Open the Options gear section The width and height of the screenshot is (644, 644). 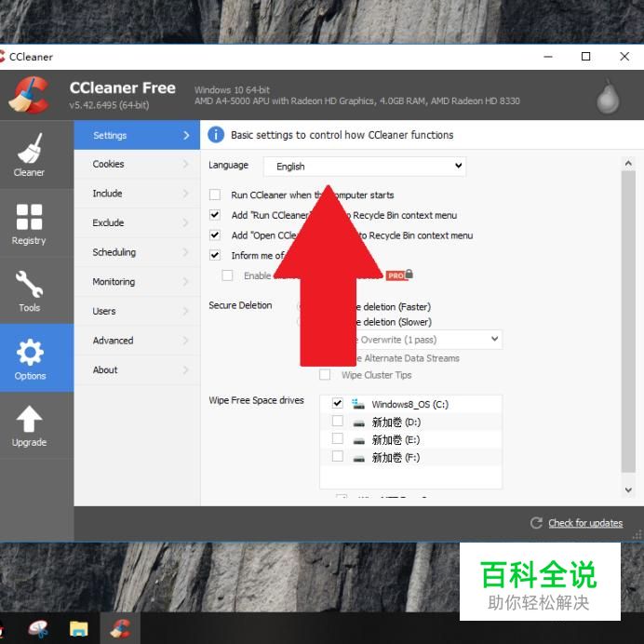(30, 357)
